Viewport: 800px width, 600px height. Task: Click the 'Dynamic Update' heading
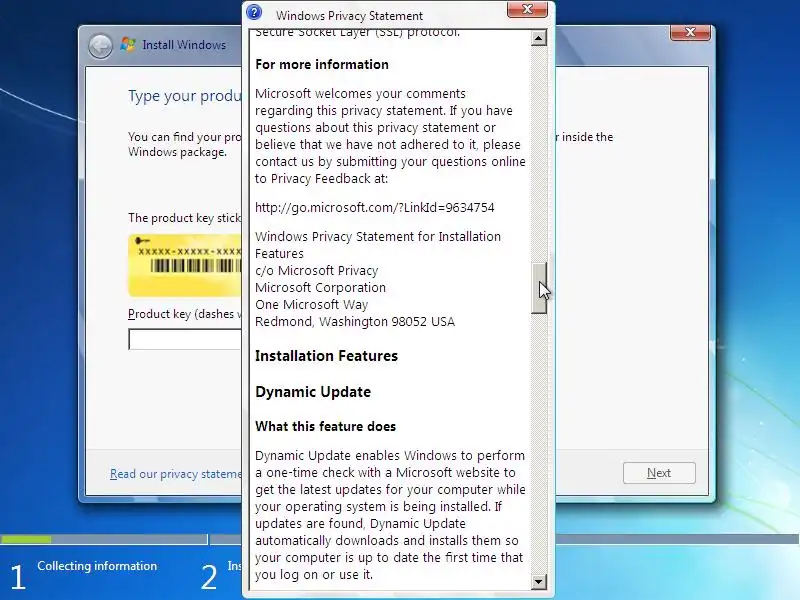(x=313, y=392)
